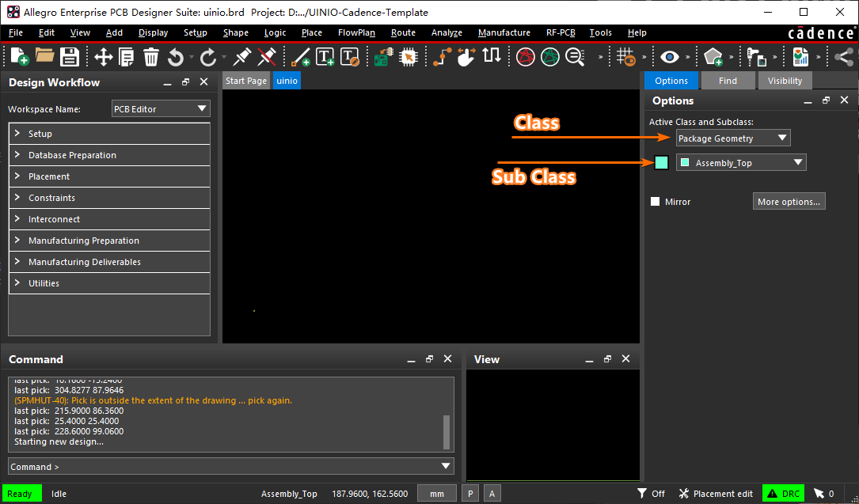
Task: Click the New file toolbar icon
Action: coord(19,57)
